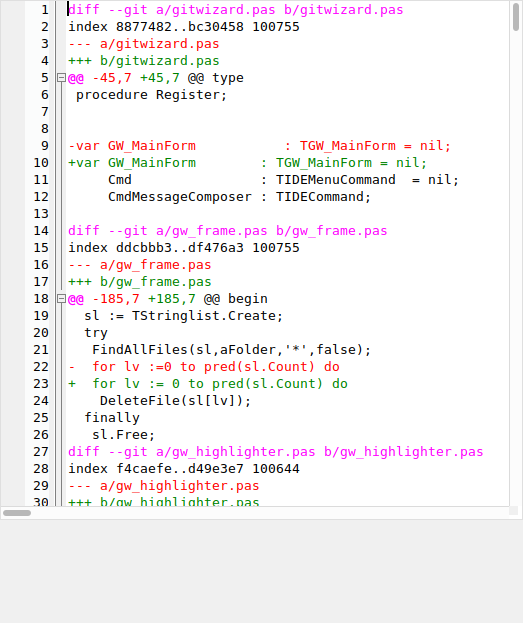Place cursor on 'diff --git a/gitwizard.pas' line
The width and height of the screenshot is (523, 623).
[235, 10]
